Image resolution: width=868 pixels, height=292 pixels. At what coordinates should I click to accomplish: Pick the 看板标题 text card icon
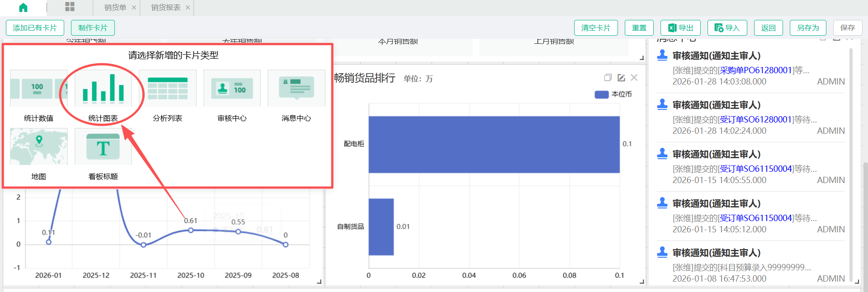point(103,147)
